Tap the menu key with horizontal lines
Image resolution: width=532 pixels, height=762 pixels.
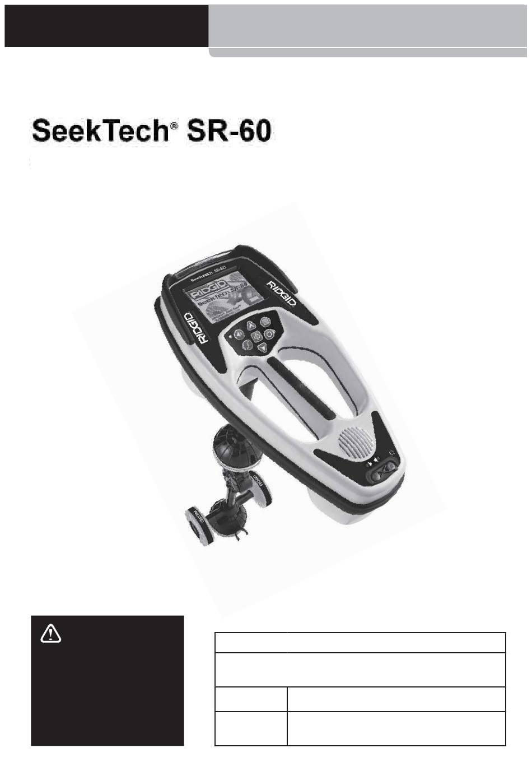264,322
